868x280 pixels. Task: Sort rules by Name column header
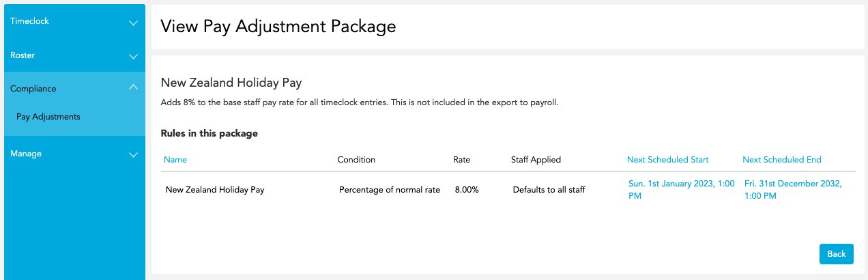pos(175,160)
